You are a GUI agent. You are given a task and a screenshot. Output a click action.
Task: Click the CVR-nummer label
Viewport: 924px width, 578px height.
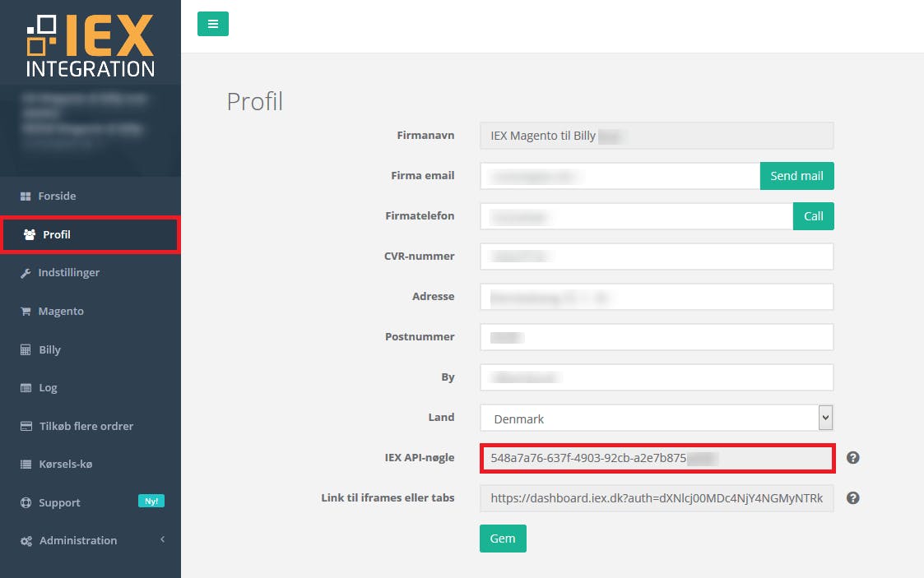[419, 256]
